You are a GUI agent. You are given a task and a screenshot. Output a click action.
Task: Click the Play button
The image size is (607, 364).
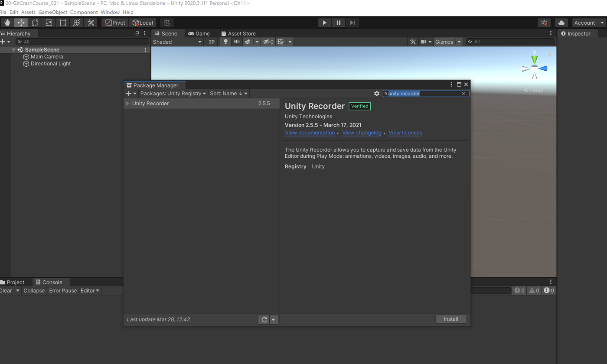point(324,23)
